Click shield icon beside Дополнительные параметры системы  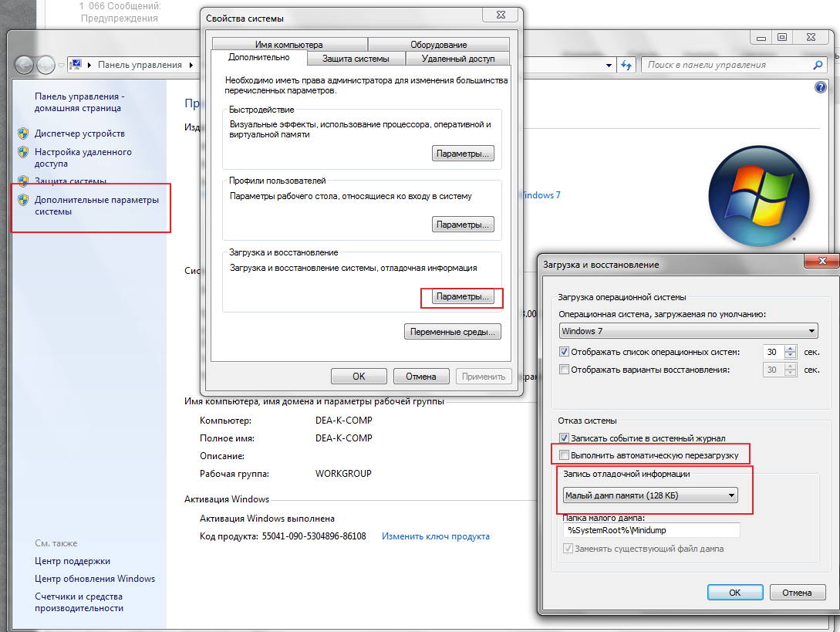tap(23, 200)
